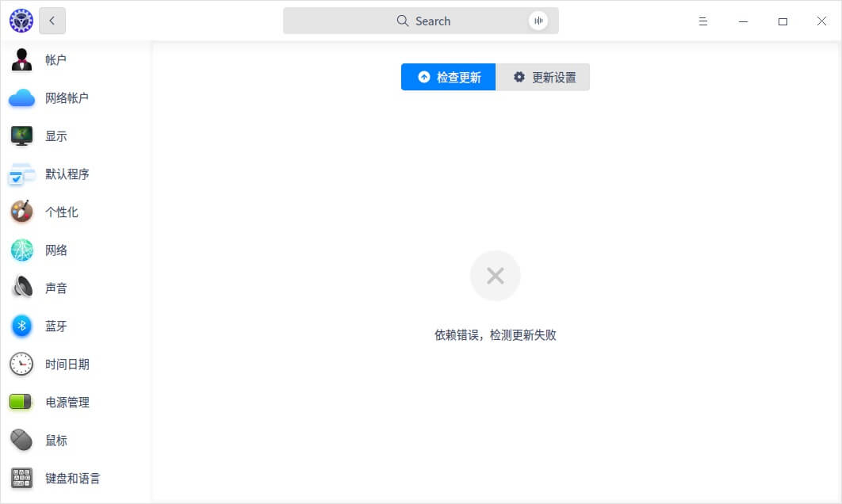Viewport: 842px width, 504px height.
Task: Open 键盘和语言 label in sidebar
Action: 72,479
